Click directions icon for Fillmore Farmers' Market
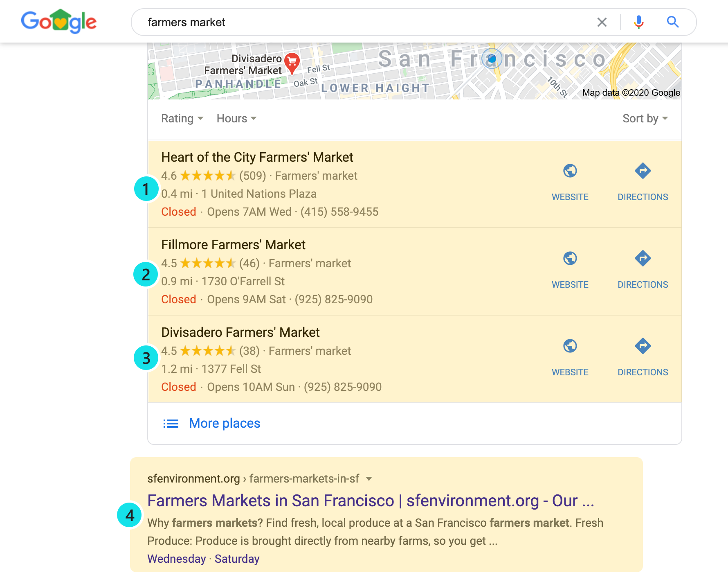This screenshot has width=728, height=573. [643, 258]
